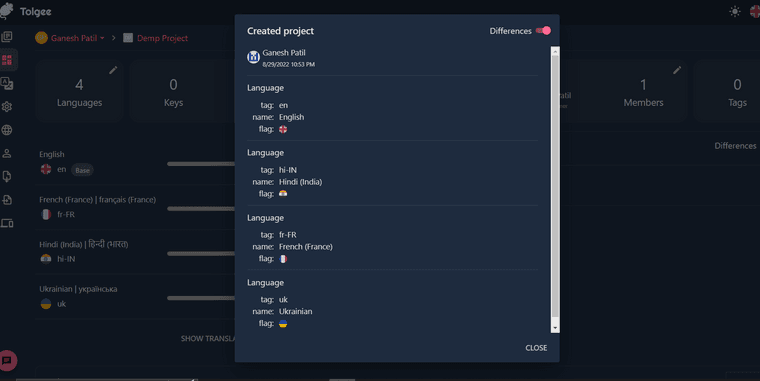Open the project dashboard sidebar icon
760x381 pixels.
tap(7, 60)
